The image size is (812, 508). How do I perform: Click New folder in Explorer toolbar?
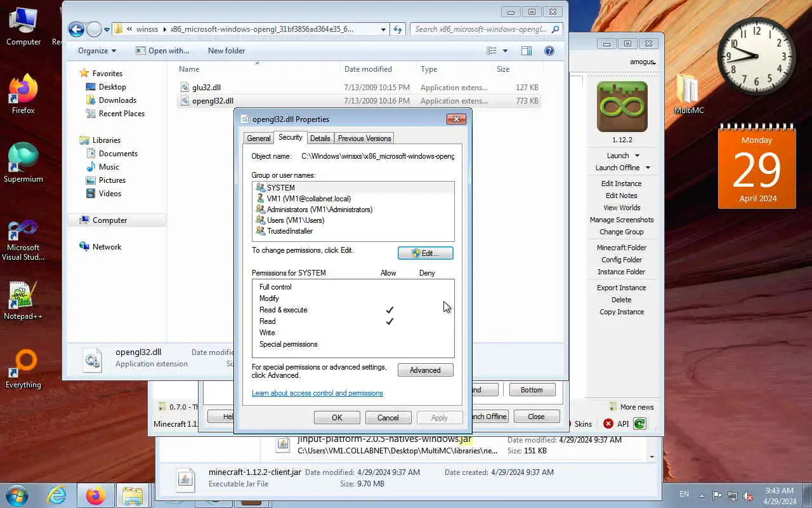(226, 51)
